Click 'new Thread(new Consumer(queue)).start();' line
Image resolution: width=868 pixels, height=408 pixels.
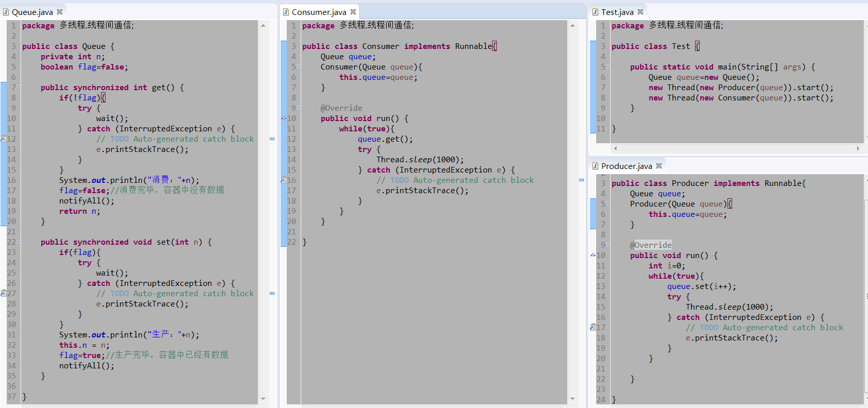pos(741,97)
